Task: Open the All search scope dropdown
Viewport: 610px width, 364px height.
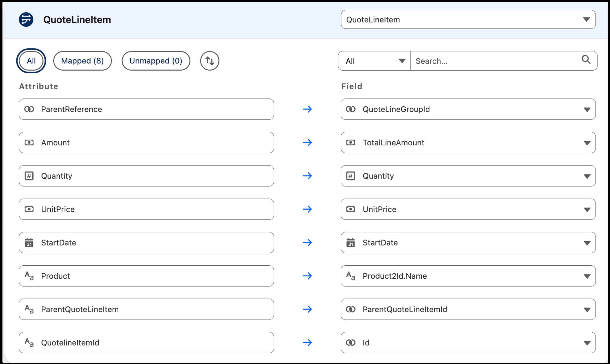Action: coord(374,61)
